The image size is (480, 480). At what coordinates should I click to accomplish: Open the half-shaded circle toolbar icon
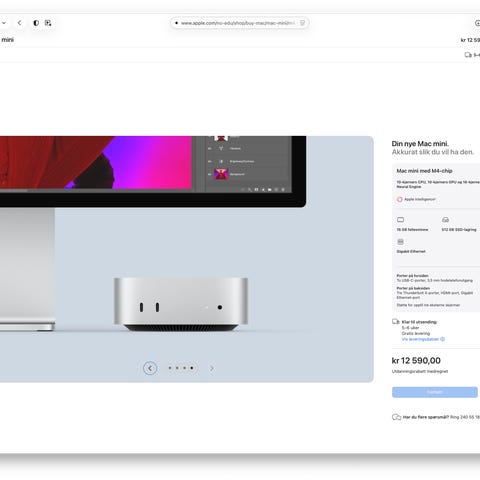tap(36, 23)
